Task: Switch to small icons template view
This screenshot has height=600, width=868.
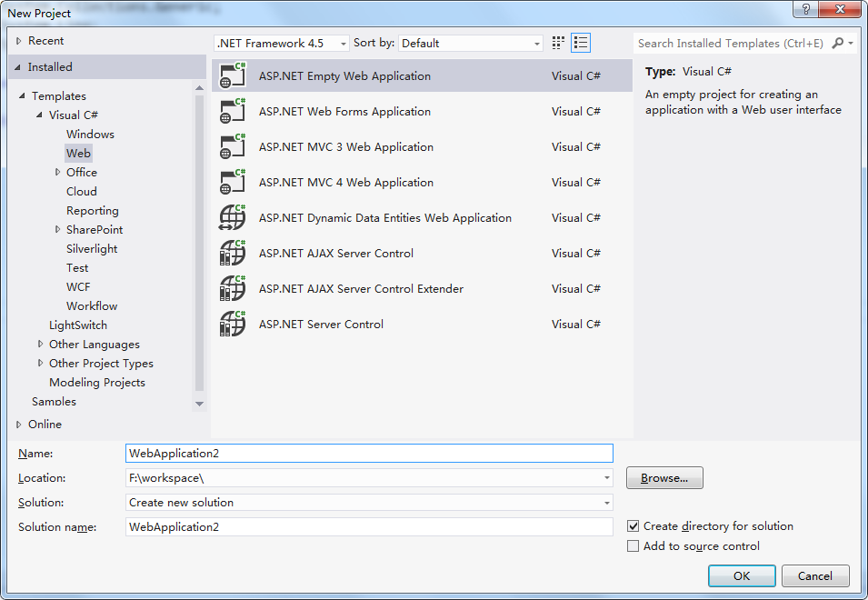Action: (558, 43)
